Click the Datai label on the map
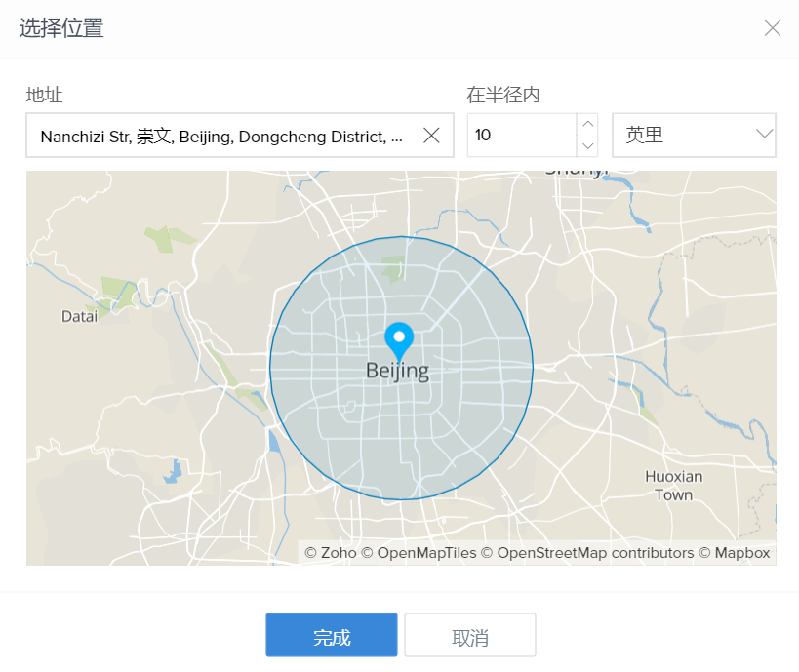The width and height of the screenshot is (799, 672). click(x=79, y=316)
